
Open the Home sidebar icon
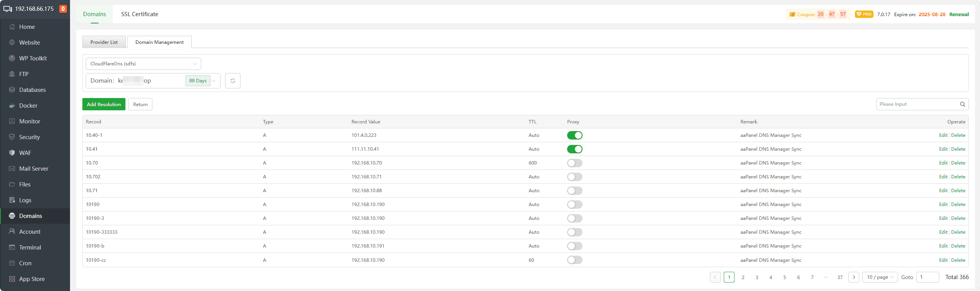coord(12,27)
